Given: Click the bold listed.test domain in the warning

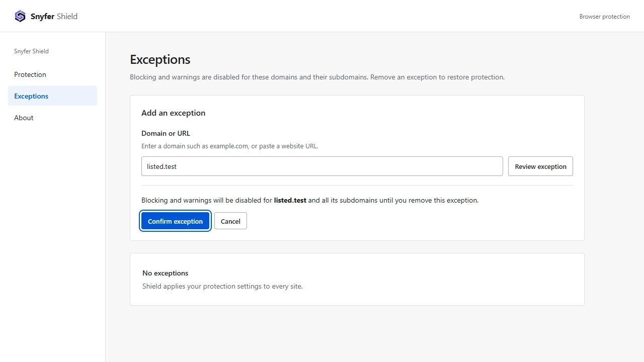Looking at the screenshot, I should click(290, 200).
